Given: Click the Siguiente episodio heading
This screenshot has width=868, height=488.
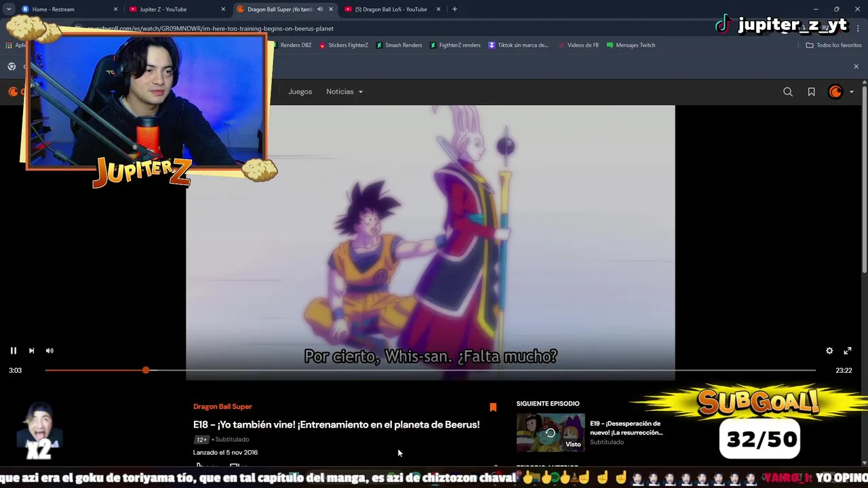Looking at the screenshot, I should [548, 404].
